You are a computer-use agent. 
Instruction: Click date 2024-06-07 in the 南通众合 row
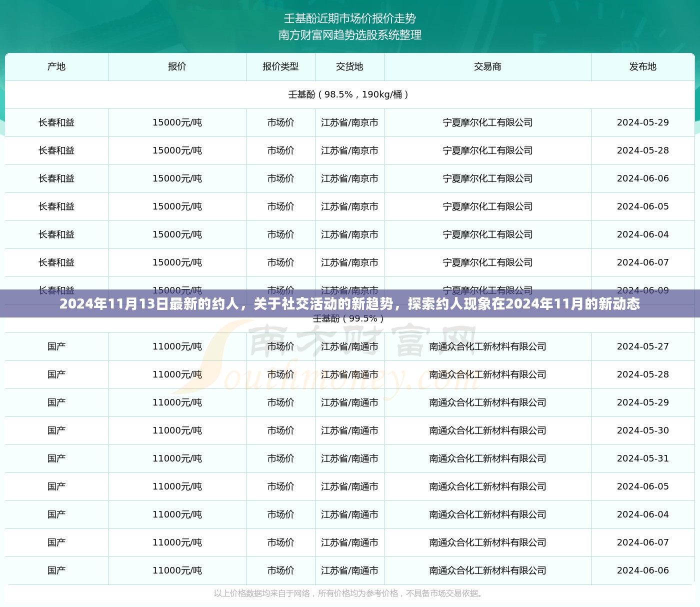[642, 542]
